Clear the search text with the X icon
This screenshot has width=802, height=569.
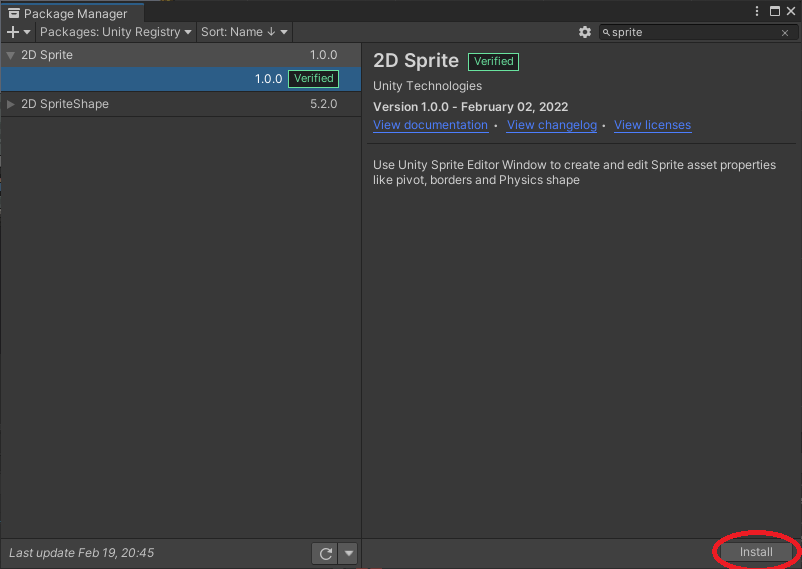[x=785, y=33]
